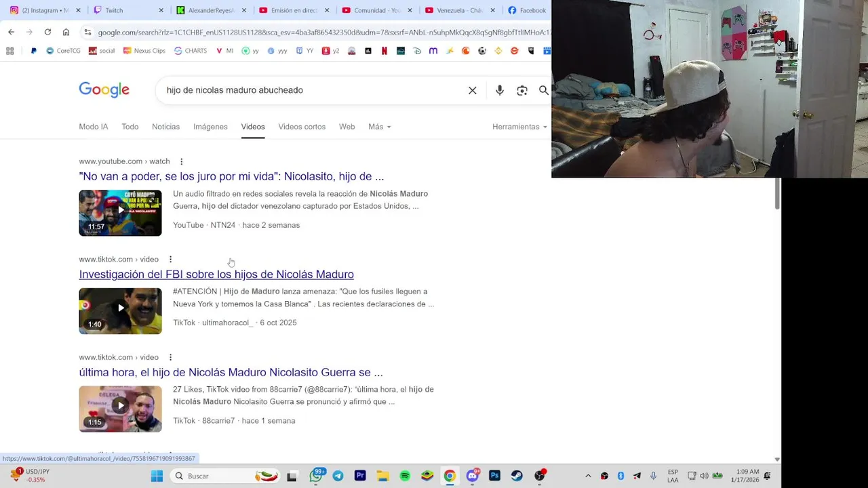The width and height of the screenshot is (868, 488).
Task: Click the page vertical scrollbar
Action: [x=777, y=193]
